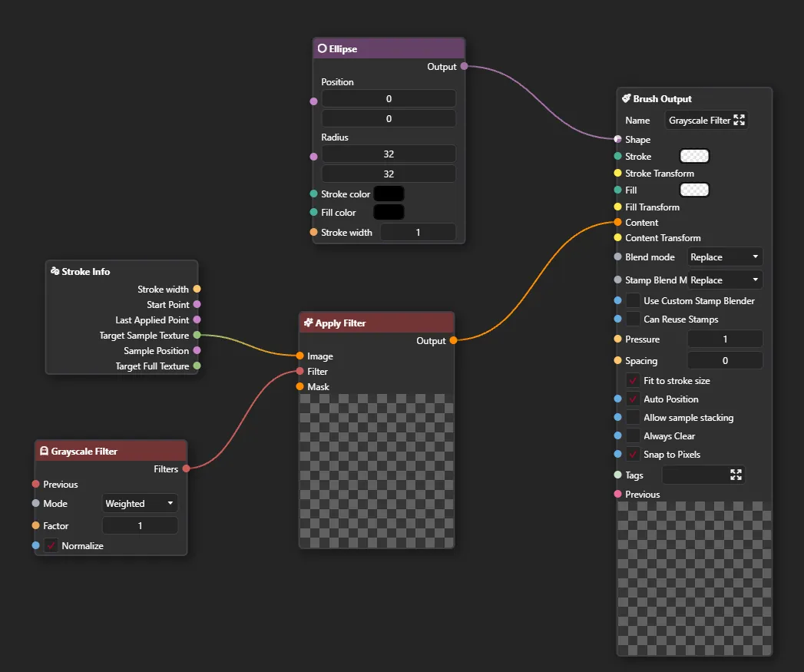Click the expand icon beside the Name field

pos(739,120)
